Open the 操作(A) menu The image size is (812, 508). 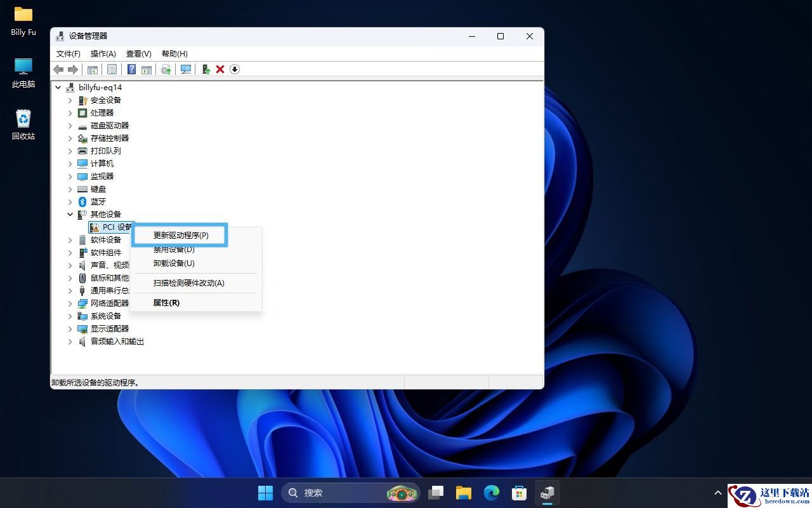103,54
